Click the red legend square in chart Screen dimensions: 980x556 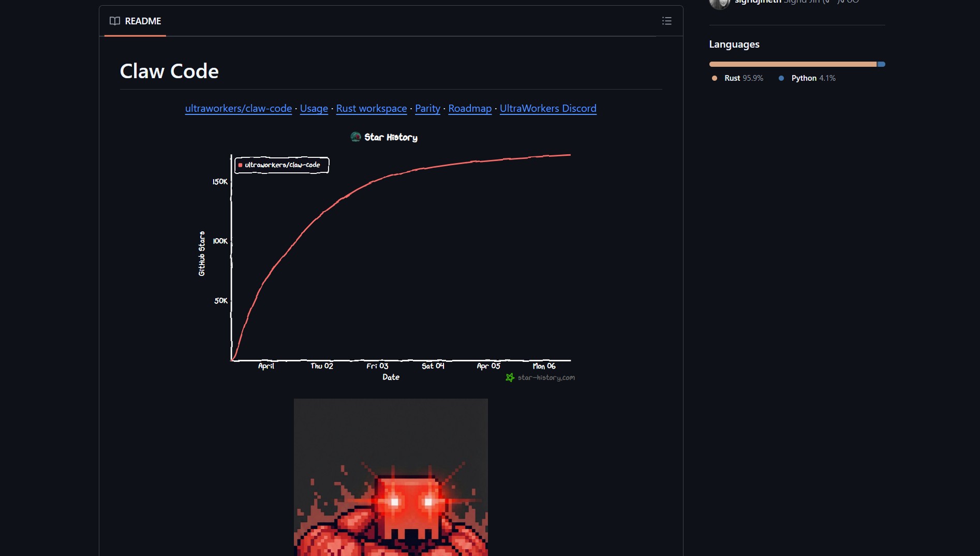[x=240, y=165]
